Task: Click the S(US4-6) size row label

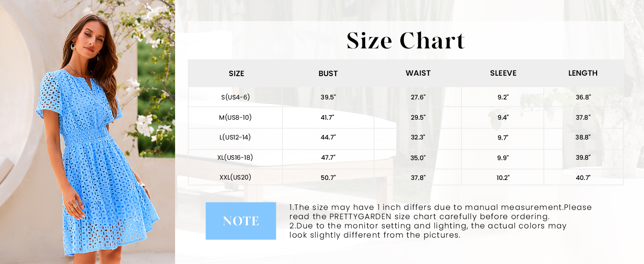Action: (x=235, y=97)
